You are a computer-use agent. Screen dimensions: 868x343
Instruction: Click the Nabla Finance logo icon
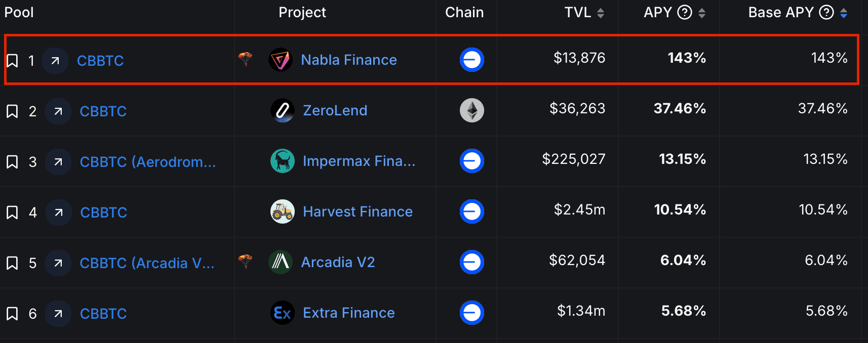pyautogui.click(x=281, y=60)
